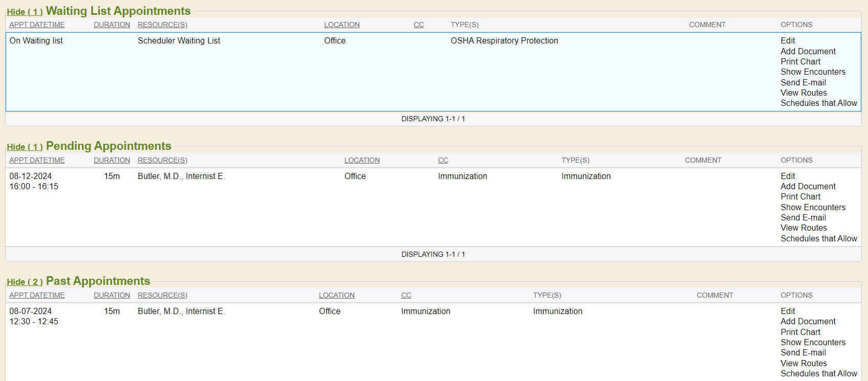Add Document to the waiting list appointment
The width and height of the screenshot is (868, 381).
[x=808, y=51]
